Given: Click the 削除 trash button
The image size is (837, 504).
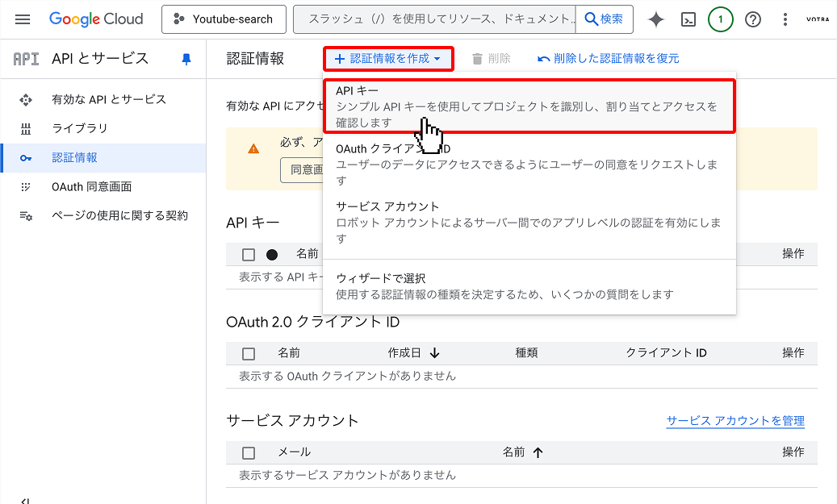Looking at the screenshot, I should [x=491, y=59].
